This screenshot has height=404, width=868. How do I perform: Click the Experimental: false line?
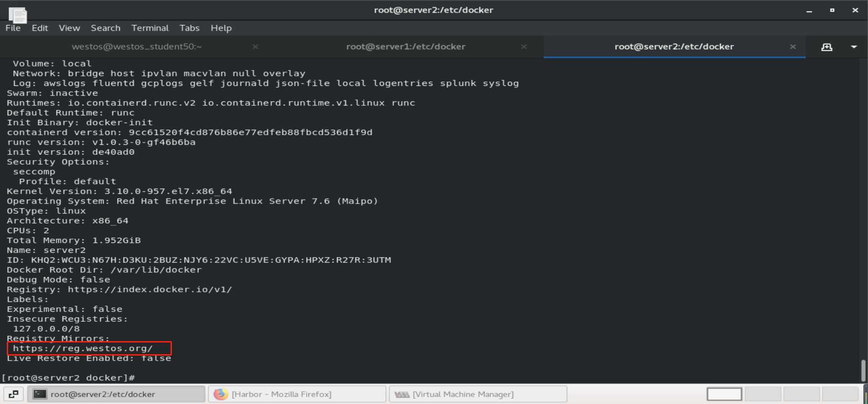(64, 309)
